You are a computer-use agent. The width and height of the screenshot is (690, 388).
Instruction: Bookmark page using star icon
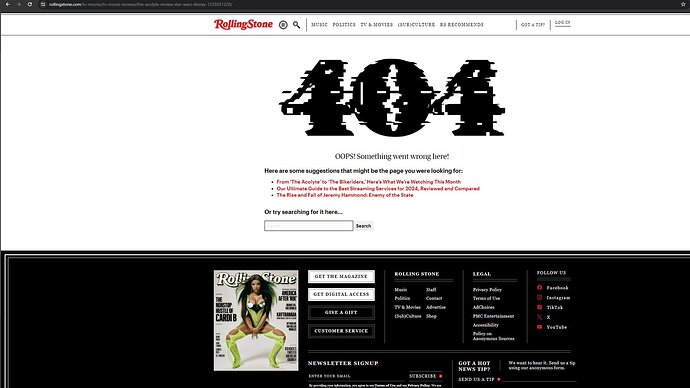683,4
